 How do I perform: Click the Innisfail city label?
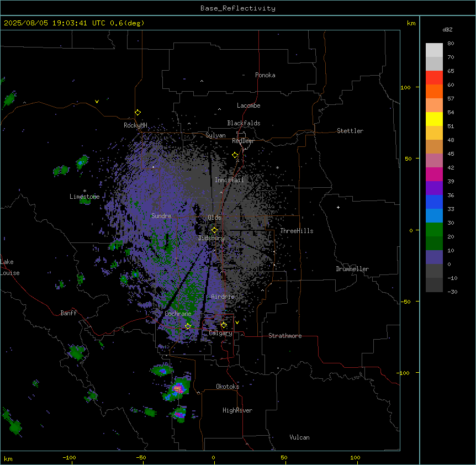[x=229, y=180]
